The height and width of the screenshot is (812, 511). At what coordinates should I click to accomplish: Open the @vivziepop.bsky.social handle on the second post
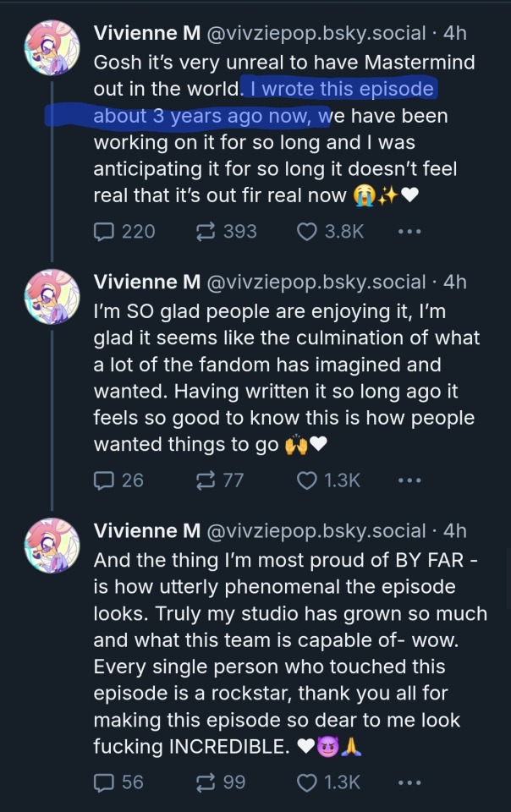(316, 282)
